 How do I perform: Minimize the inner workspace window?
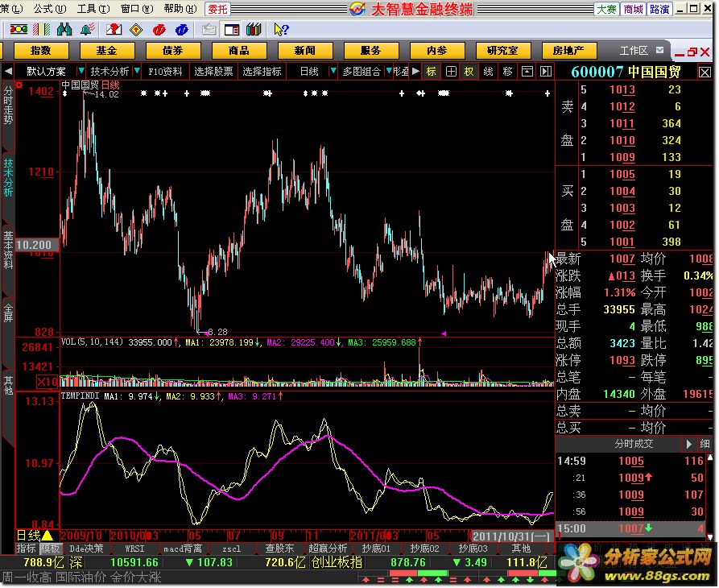point(680,53)
